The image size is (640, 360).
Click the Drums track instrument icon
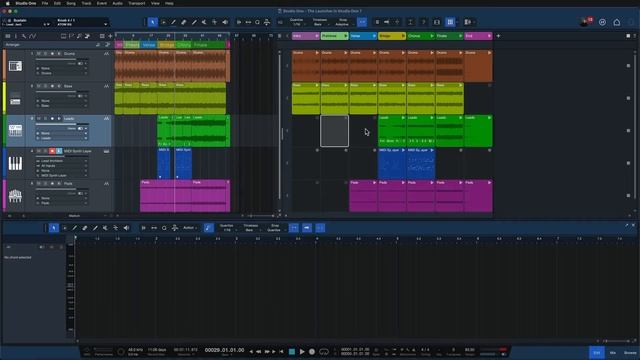click(15, 66)
